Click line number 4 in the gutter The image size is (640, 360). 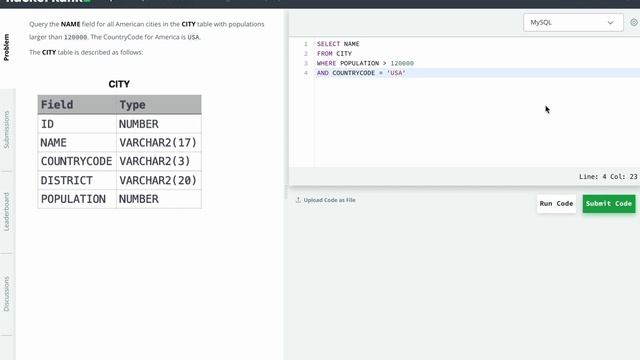[306, 73]
